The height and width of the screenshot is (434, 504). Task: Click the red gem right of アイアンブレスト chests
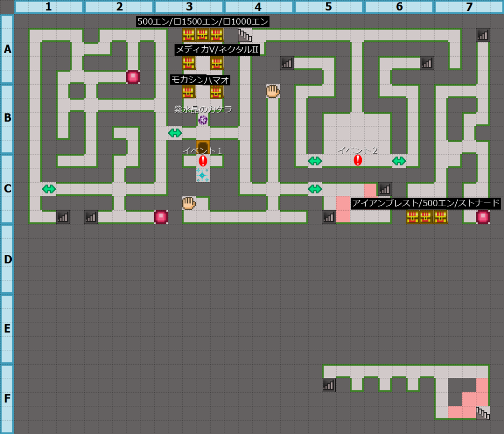pyautogui.click(x=483, y=217)
